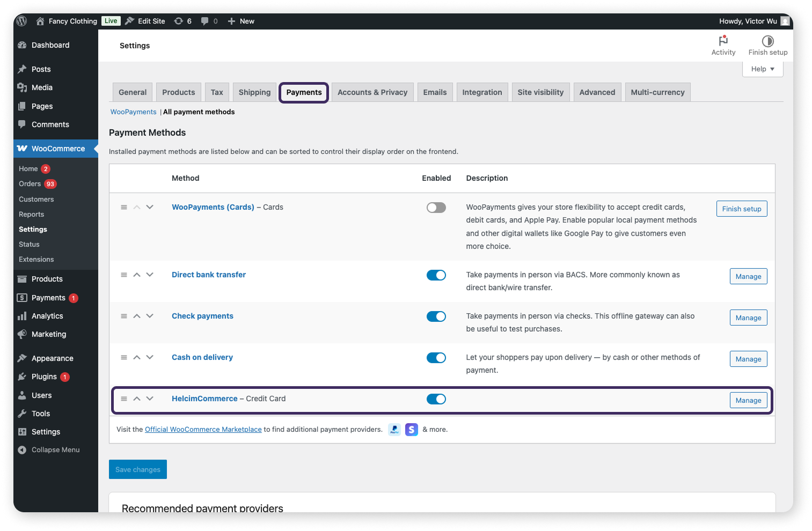This screenshot has width=812, height=531.
Task: Move Direct bank transfer up
Action: [x=137, y=275]
